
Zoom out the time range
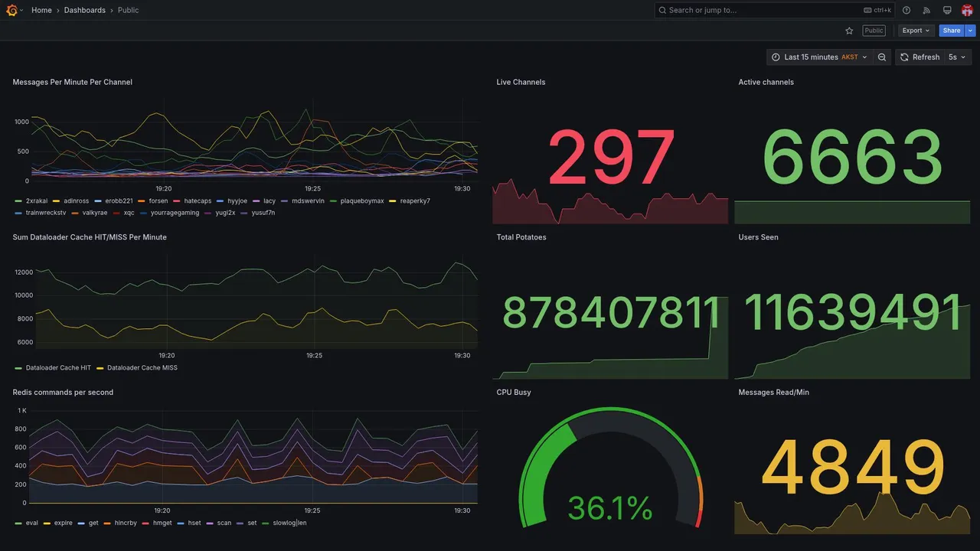click(882, 57)
